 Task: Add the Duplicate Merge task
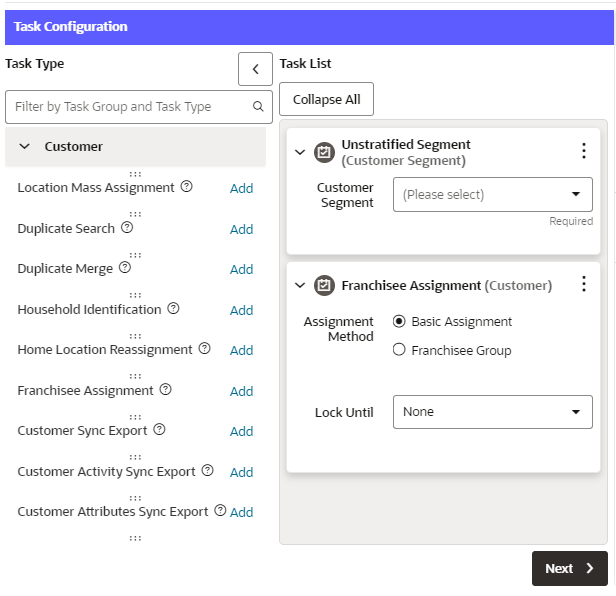[242, 269]
